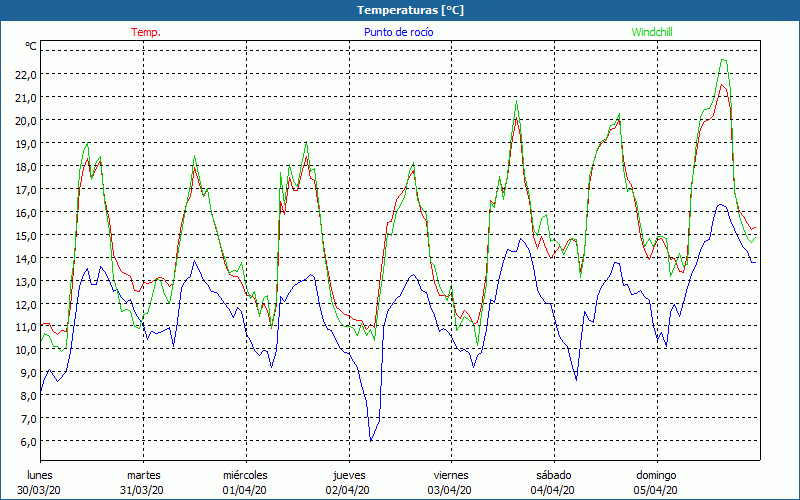
Task: Click the 9,0 y-axis value
Action: 29,372
